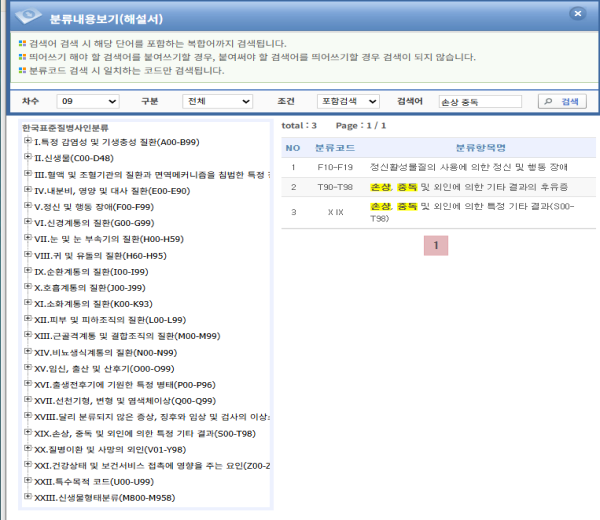Expand chapter XIII 근골격계통 및 결합조직의 질환
This screenshot has width=600, height=520.
coord(28,335)
